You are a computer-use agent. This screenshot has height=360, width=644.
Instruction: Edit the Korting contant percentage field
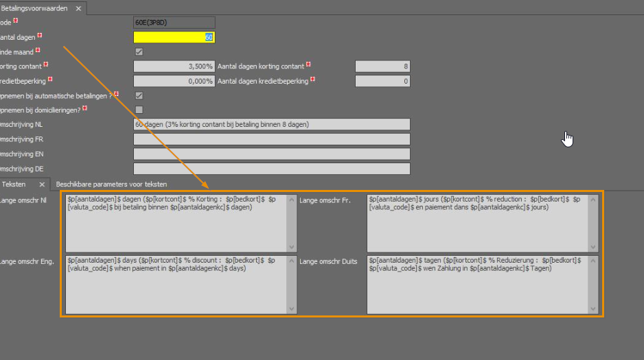[174, 67]
